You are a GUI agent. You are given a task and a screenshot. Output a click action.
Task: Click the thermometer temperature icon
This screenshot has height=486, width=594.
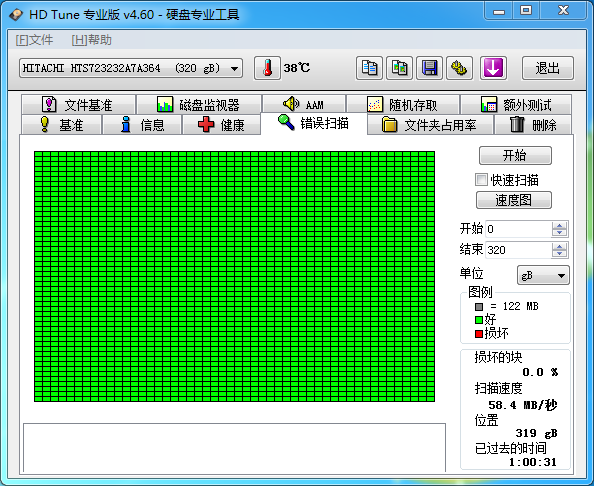coord(267,68)
